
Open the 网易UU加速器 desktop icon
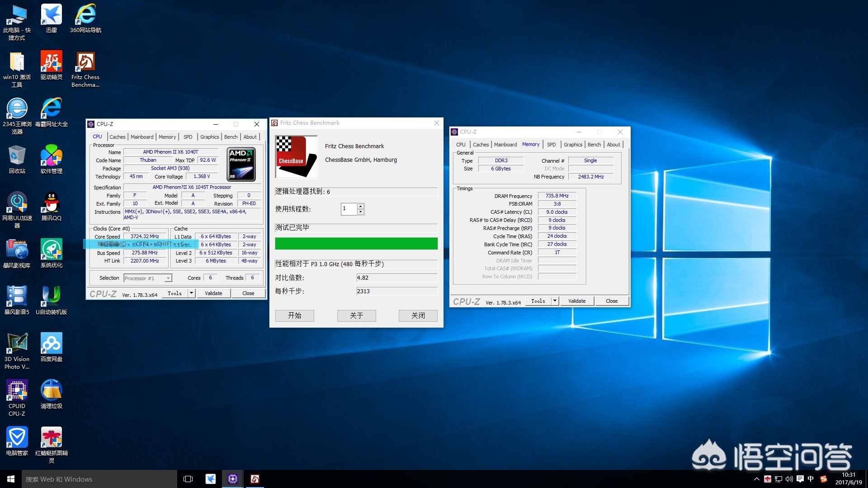[17, 210]
